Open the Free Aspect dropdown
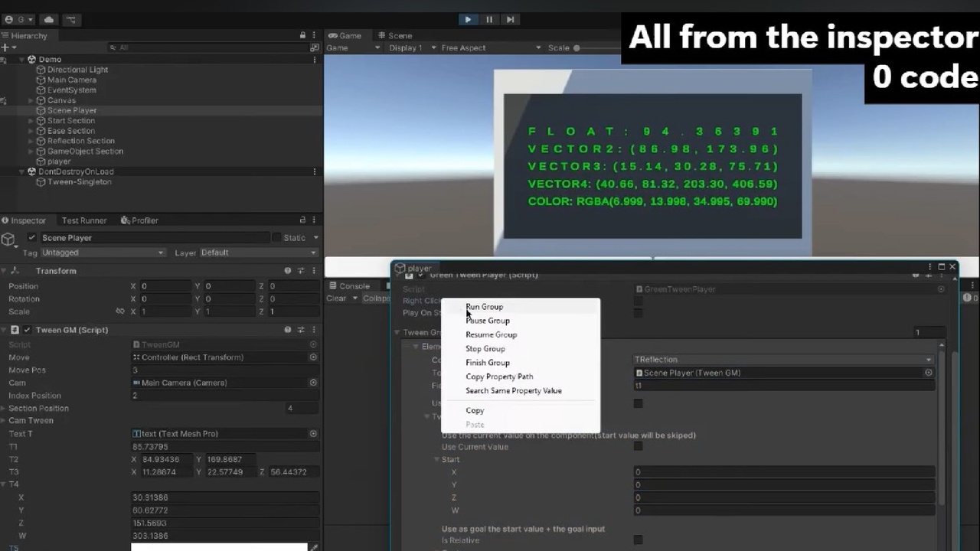The image size is (980, 551). pos(486,47)
